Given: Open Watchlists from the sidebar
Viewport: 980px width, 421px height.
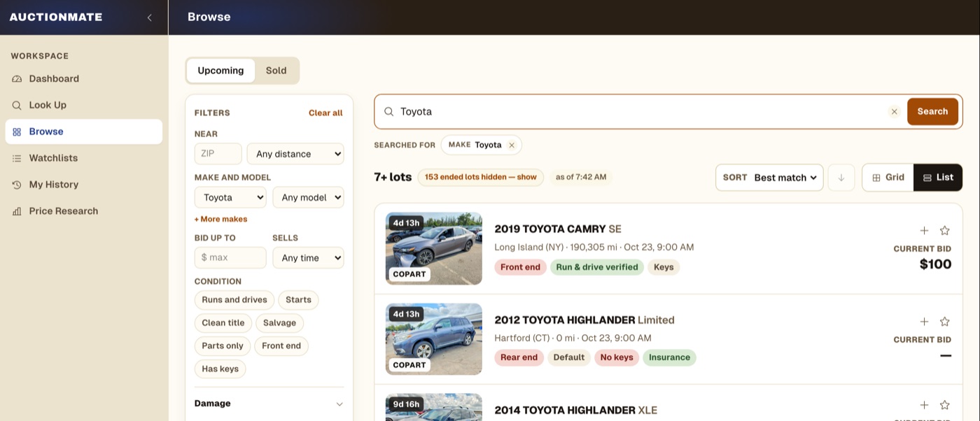Looking at the screenshot, I should [84, 158].
